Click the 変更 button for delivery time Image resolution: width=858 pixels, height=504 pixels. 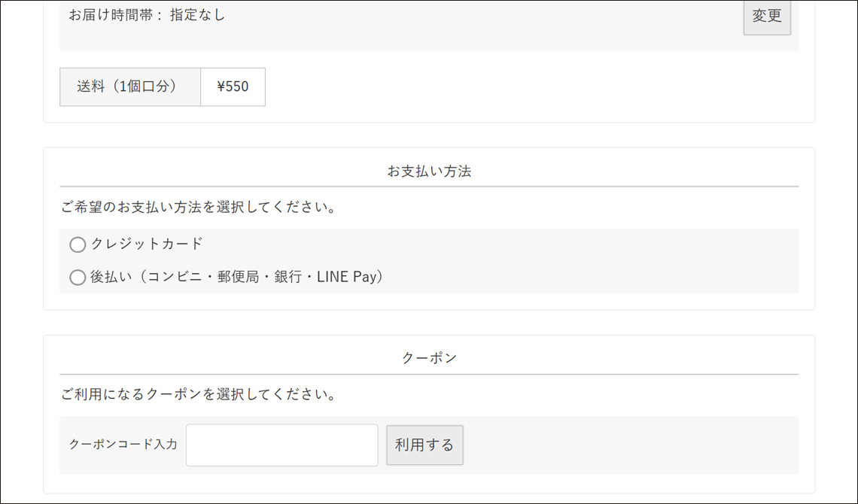[766, 16]
